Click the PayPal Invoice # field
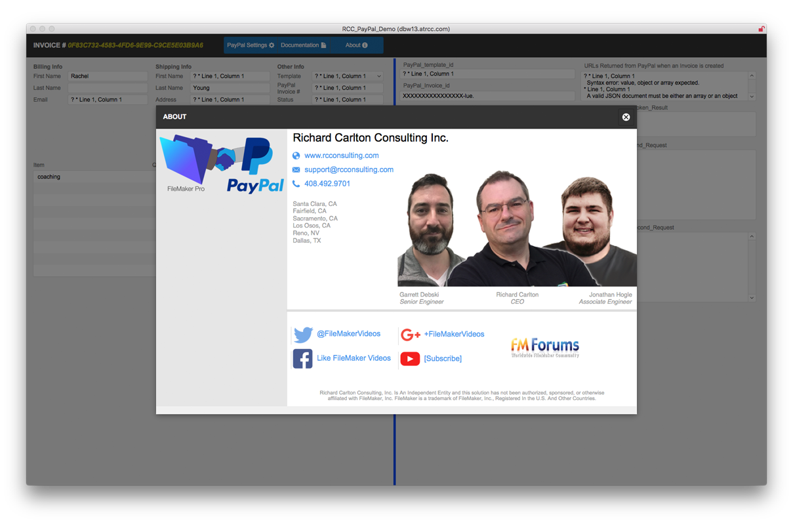The width and height of the screenshot is (793, 532). [x=348, y=88]
